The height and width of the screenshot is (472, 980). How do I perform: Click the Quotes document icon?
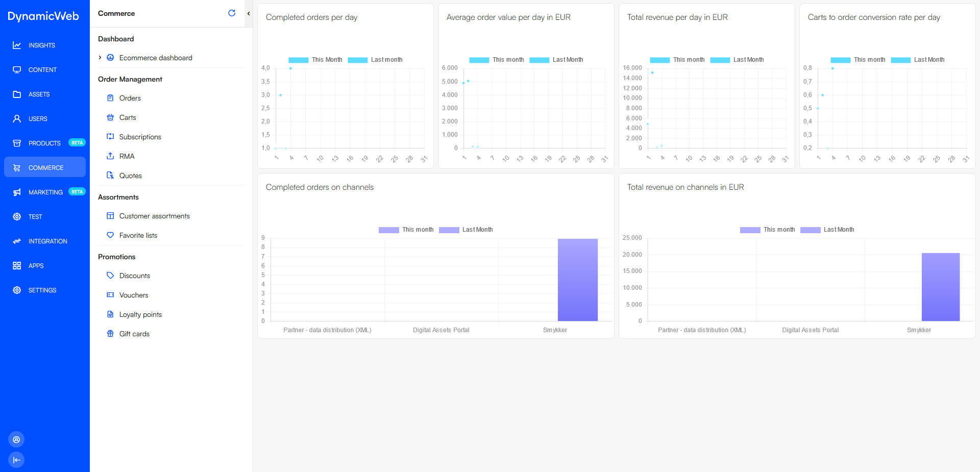(x=110, y=176)
